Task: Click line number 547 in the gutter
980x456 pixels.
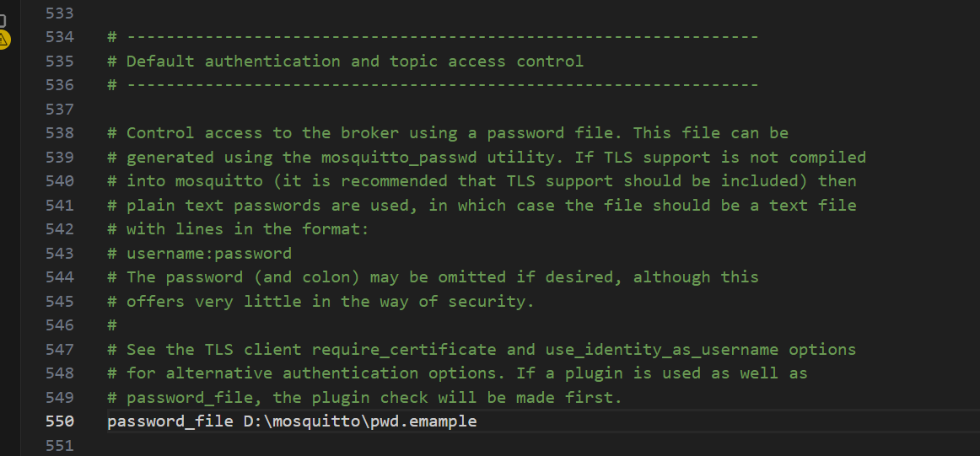Action: coord(60,350)
